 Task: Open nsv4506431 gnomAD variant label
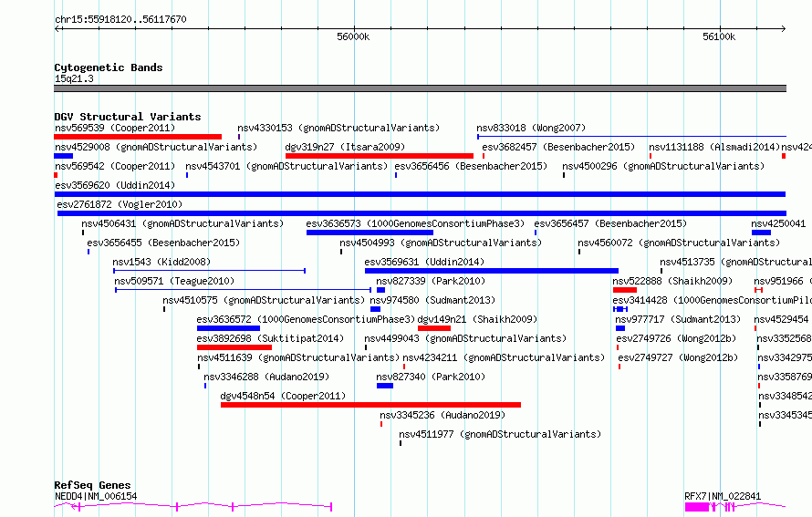tap(182, 223)
